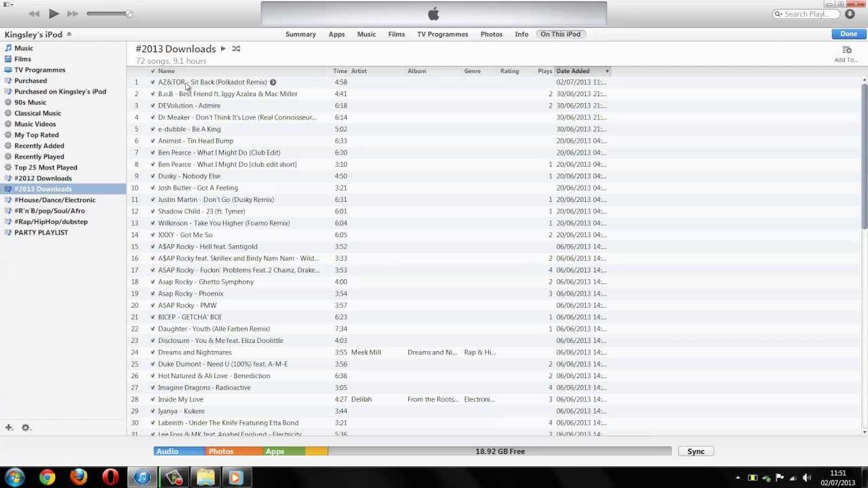Uncheck B.o.B - Best Friend song checkbox
868x488 pixels.
(x=153, y=94)
